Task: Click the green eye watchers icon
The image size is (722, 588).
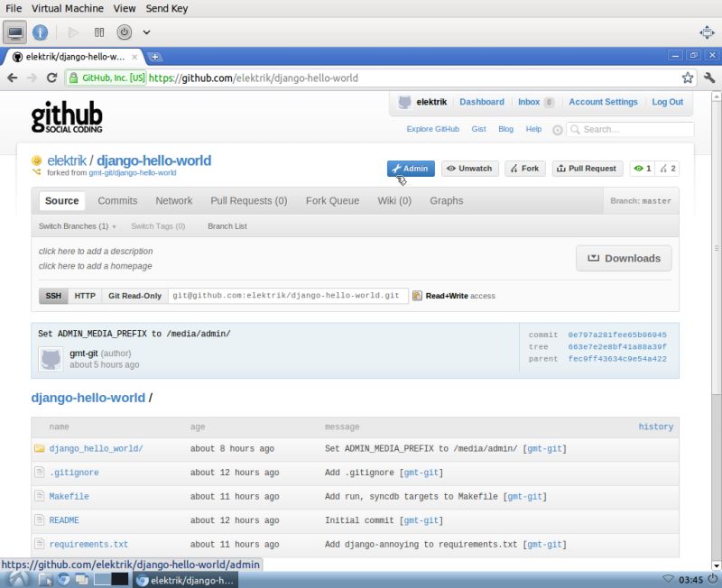Action: (637, 169)
